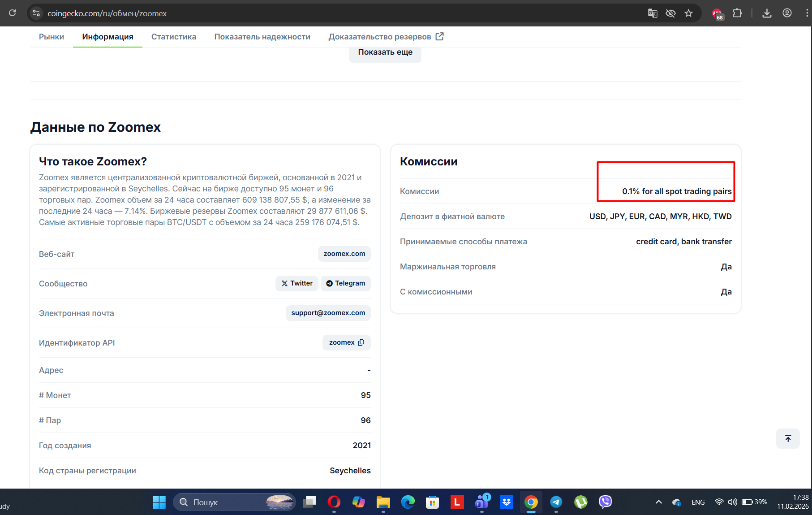This screenshot has height=515, width=812.
Task: Click the 'Что такое Zoomex?' heading
Action: pyautogui.click(x=93, y=161)
